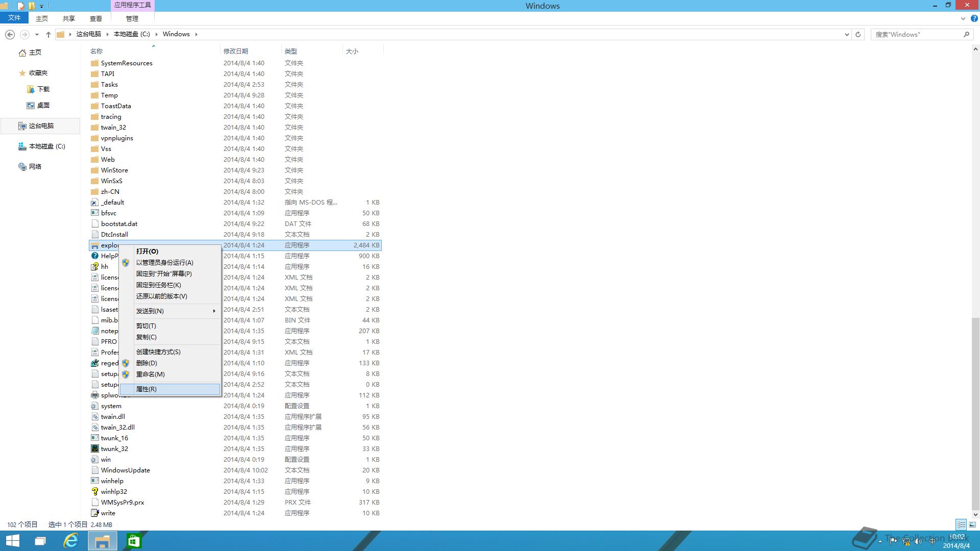Select the twain_32.dll file icon

(94, 428)
